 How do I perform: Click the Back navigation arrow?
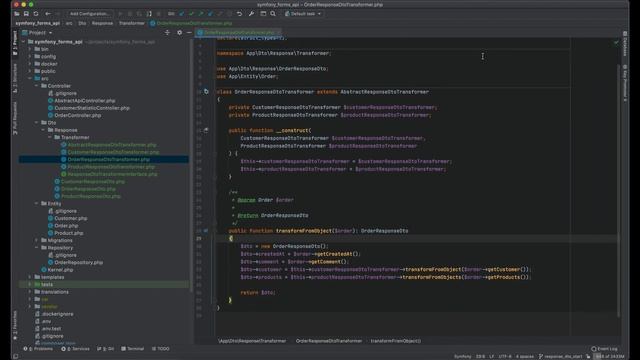tap(48, 14)
